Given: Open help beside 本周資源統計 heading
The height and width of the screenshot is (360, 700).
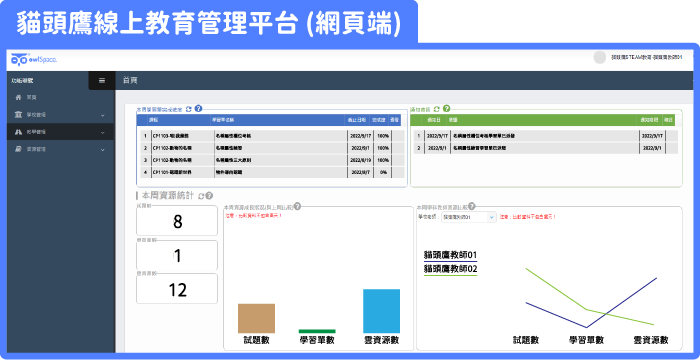Looking at the screenshot, I should [x=209, y=196].
